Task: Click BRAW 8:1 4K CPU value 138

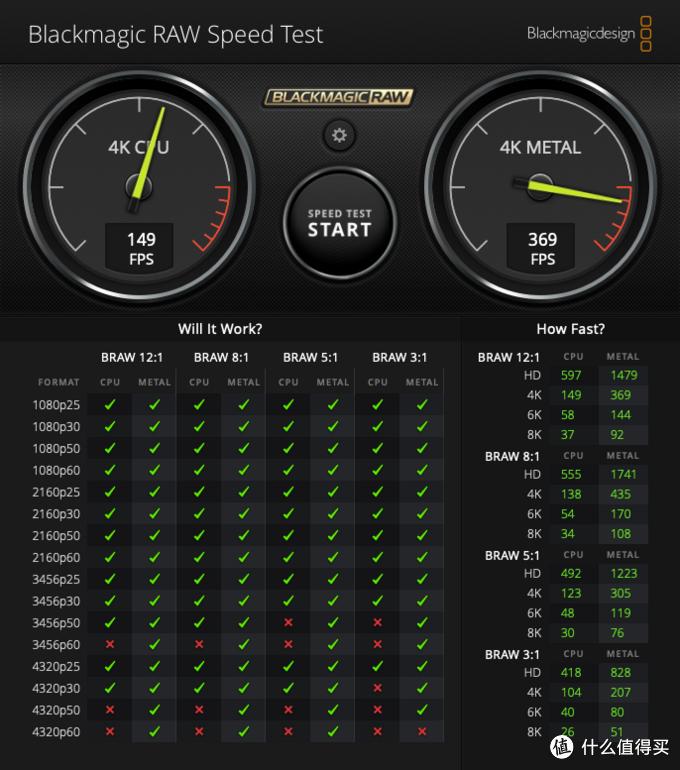Action: 571,494
